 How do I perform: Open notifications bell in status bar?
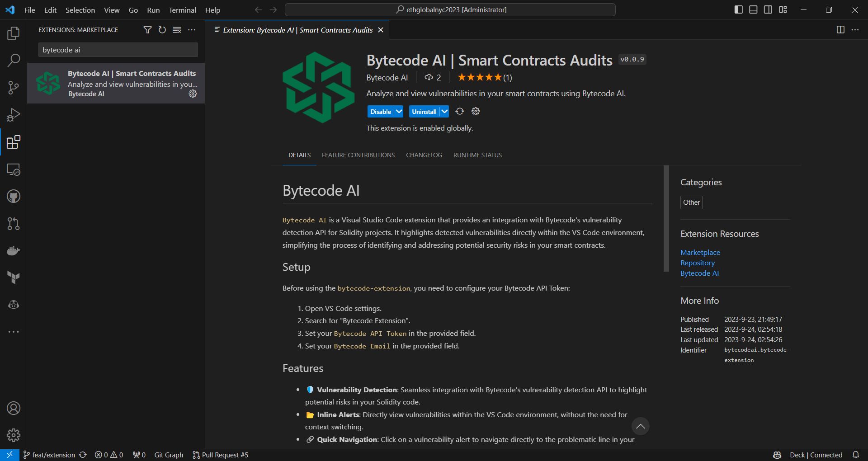(856, 455)
